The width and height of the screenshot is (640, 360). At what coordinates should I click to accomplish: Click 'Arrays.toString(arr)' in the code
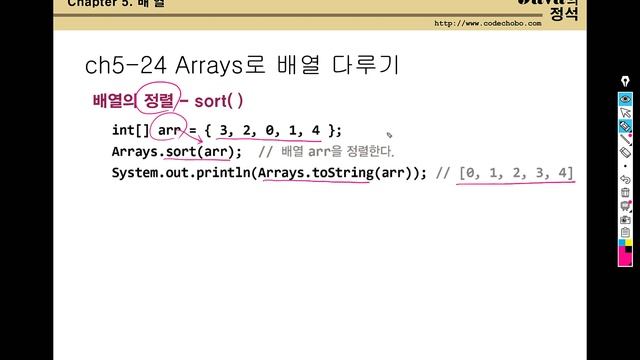334,173
